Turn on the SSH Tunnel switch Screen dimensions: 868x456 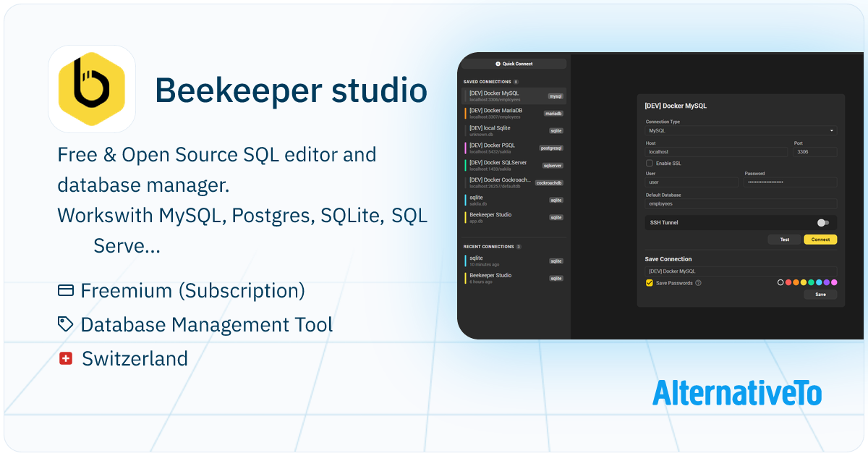point(822,223)
